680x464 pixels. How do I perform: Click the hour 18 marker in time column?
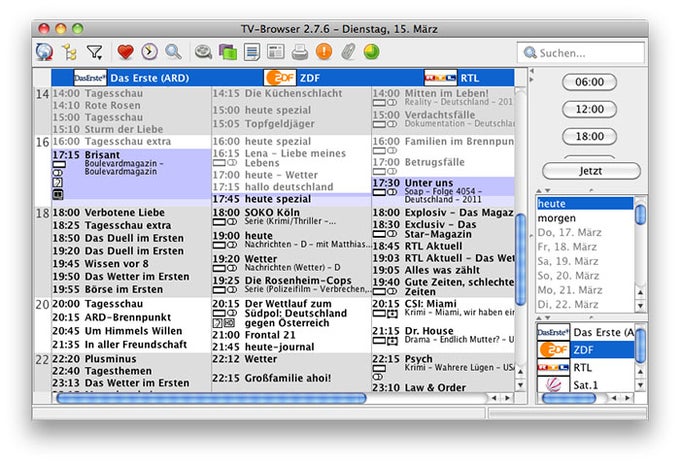pyautogui.click(x=42, y=213)
